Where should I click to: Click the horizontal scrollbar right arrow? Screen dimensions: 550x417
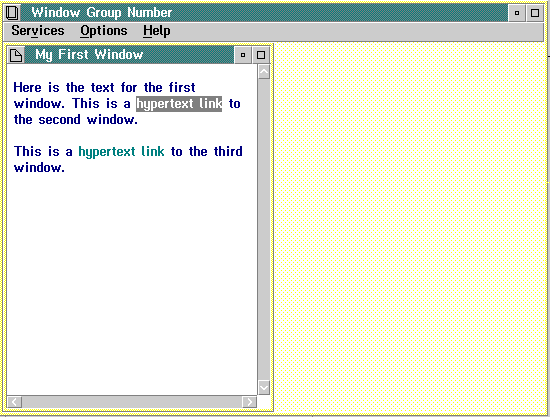[249, 402]
